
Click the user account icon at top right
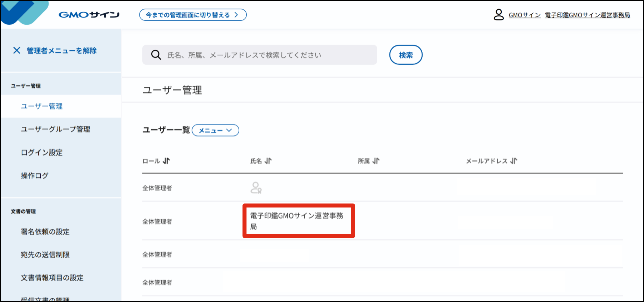click(498, 15)
